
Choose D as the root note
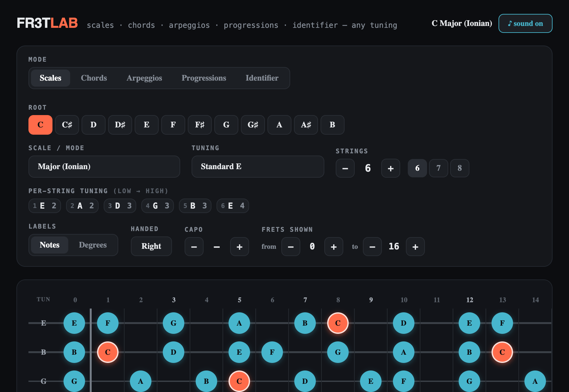94,125
